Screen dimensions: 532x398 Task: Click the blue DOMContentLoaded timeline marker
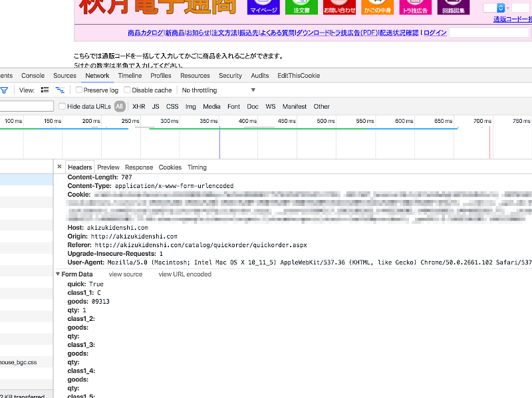(219, 142)
